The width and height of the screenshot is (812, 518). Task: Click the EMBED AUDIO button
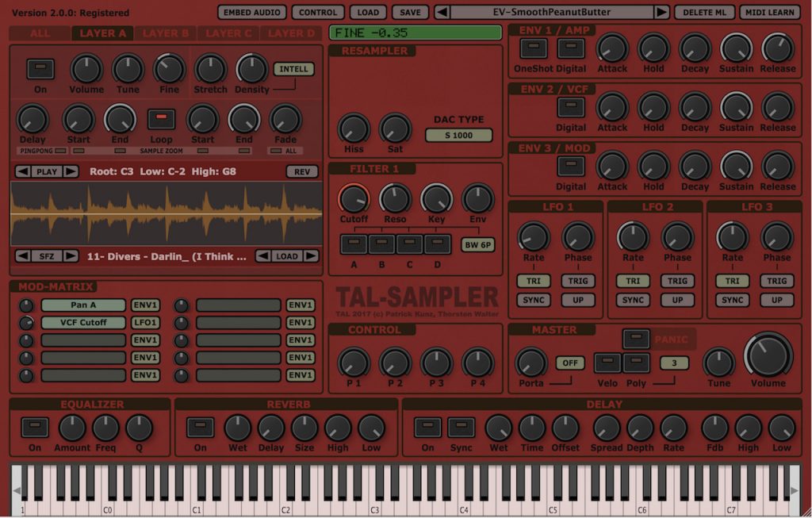(x=252, y=12)
